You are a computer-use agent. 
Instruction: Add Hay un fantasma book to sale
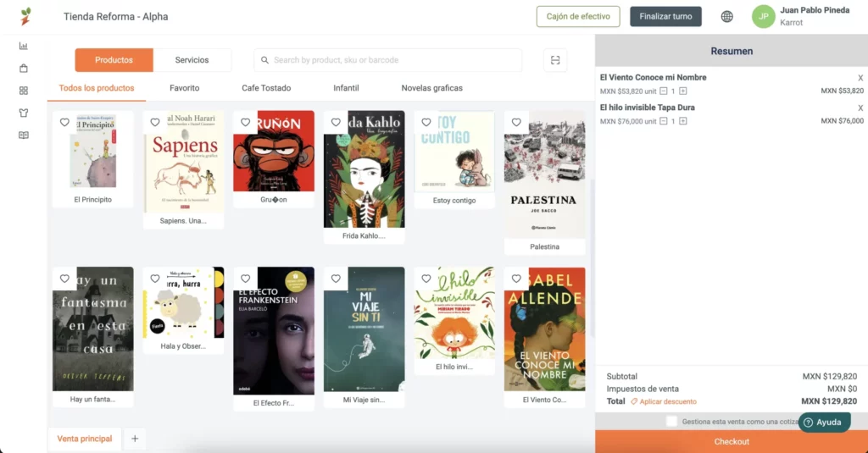point(93,337)
